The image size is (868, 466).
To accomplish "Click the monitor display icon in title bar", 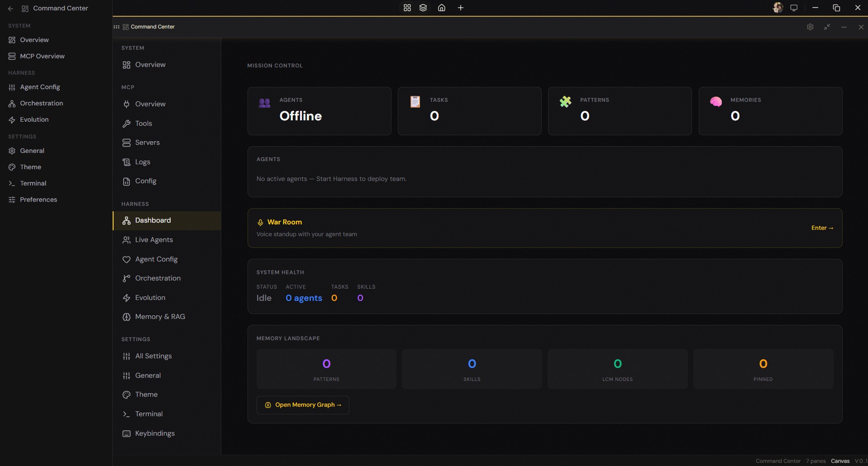I will point(794,8).
